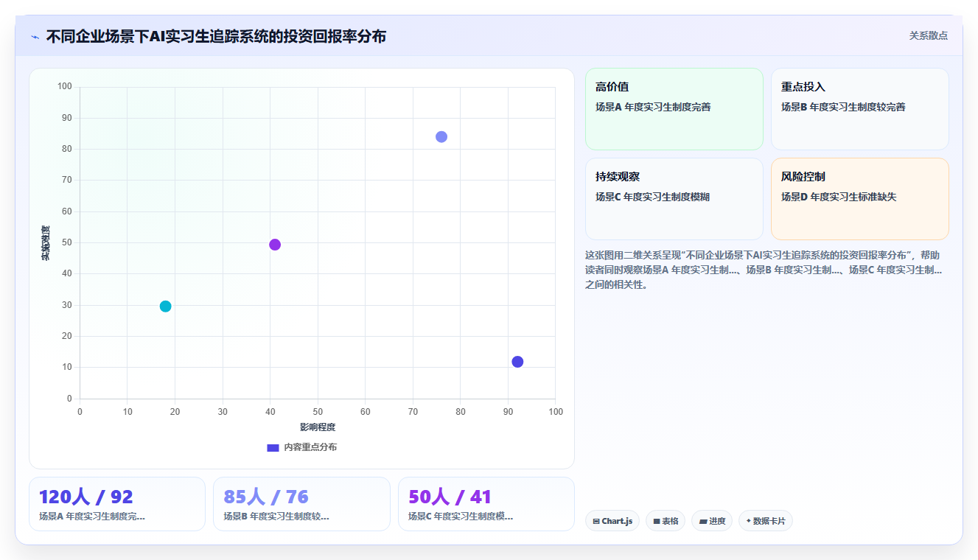Click the 场景A label under 120人 / 92

[92, 517]
